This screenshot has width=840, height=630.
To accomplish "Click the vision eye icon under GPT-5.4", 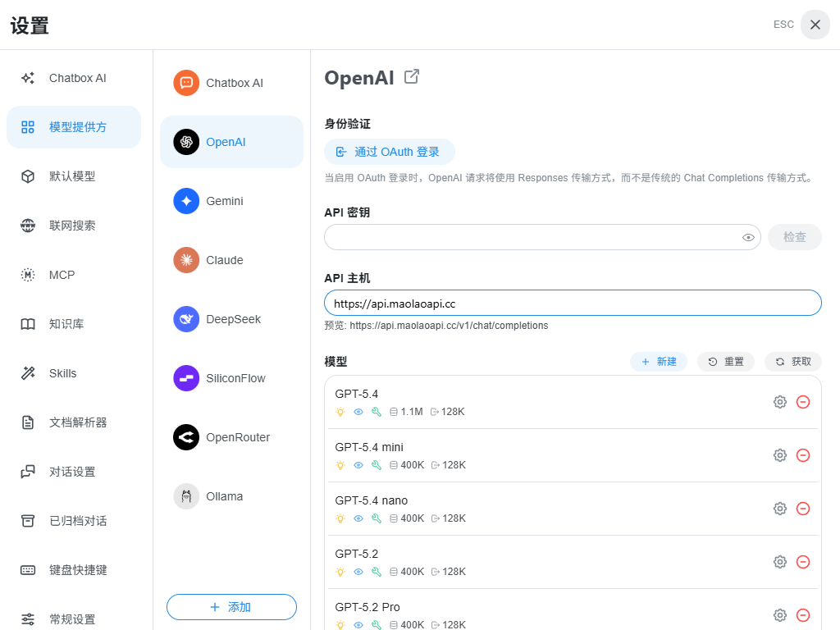I will [x=358, y=412].
